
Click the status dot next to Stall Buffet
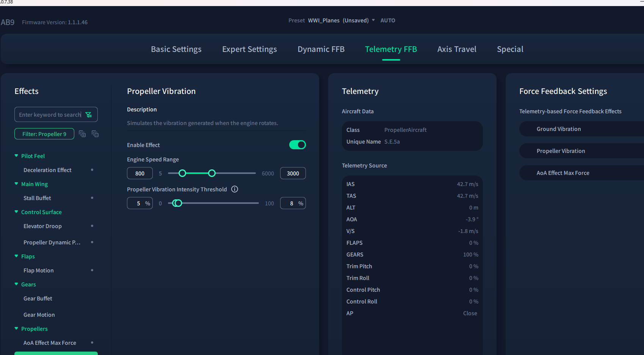coord(92,198)
